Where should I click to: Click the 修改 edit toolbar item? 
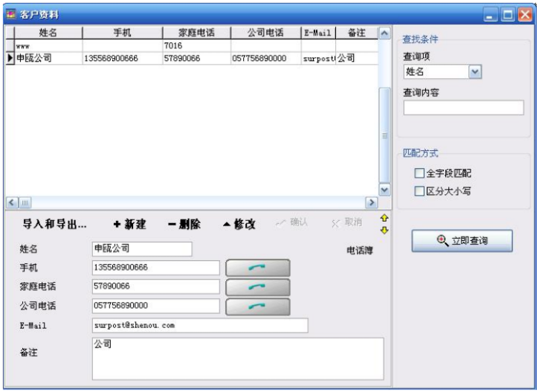coord(239,225)
